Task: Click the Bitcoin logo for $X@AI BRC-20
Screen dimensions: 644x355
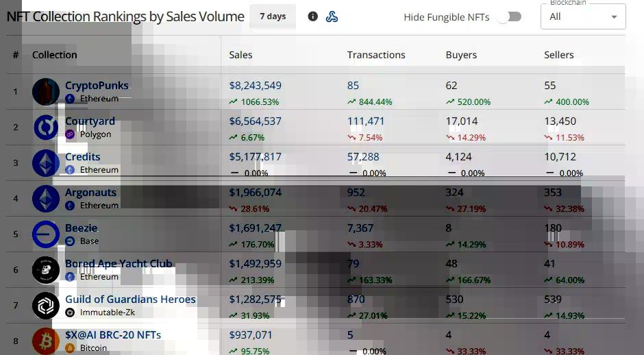Action: pos(46,341)
